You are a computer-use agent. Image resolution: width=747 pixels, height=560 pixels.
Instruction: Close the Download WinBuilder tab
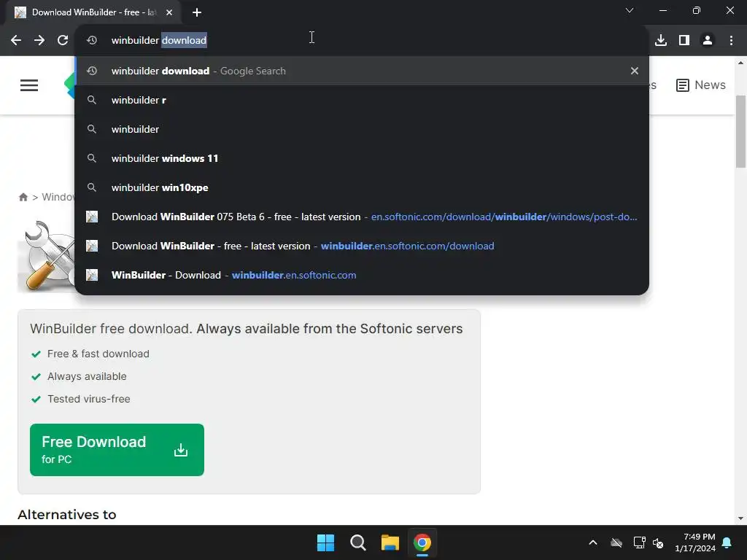(x=169, y=12)
